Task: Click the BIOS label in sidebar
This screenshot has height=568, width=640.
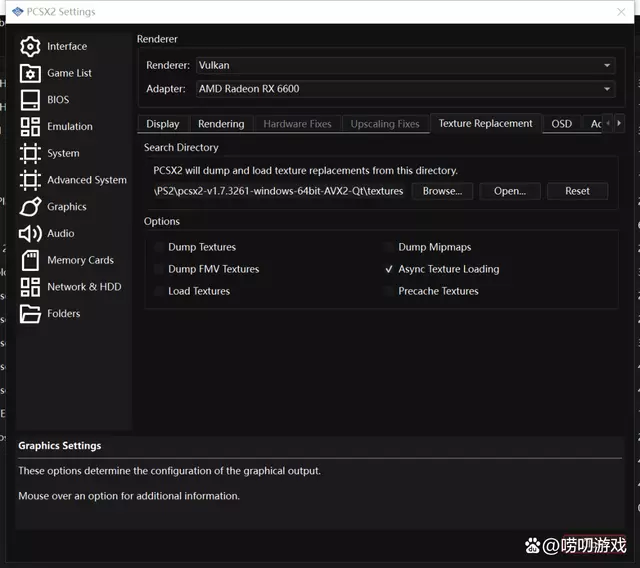Action: [x=58, y=100]
